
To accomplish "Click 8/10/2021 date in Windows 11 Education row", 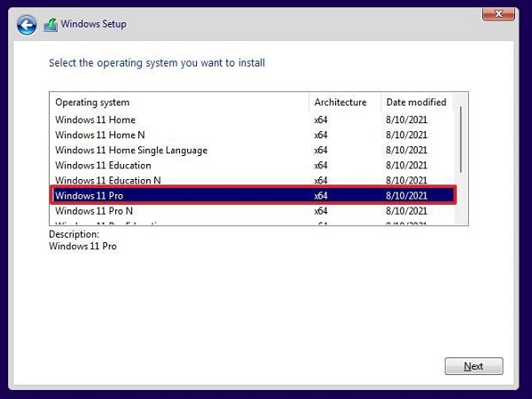I will coord(406,166).
